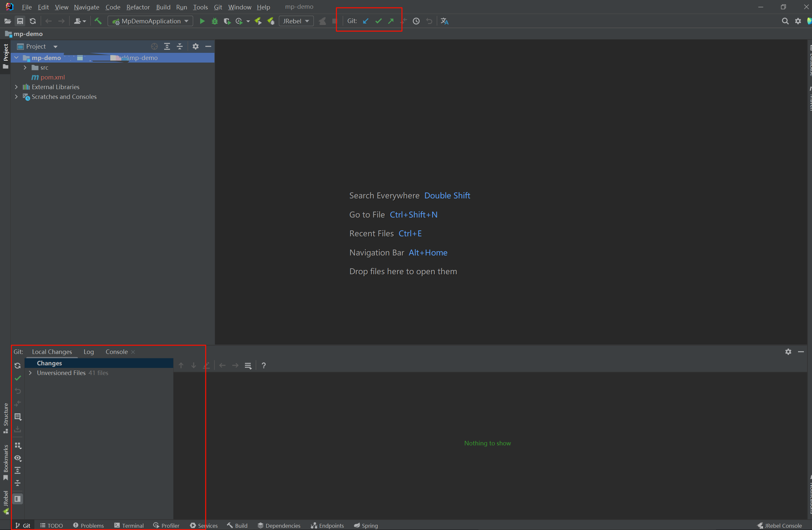Collapse all changes in Git panel sidebar
This screenshot has width=812, height=530.
click(18, 483)
